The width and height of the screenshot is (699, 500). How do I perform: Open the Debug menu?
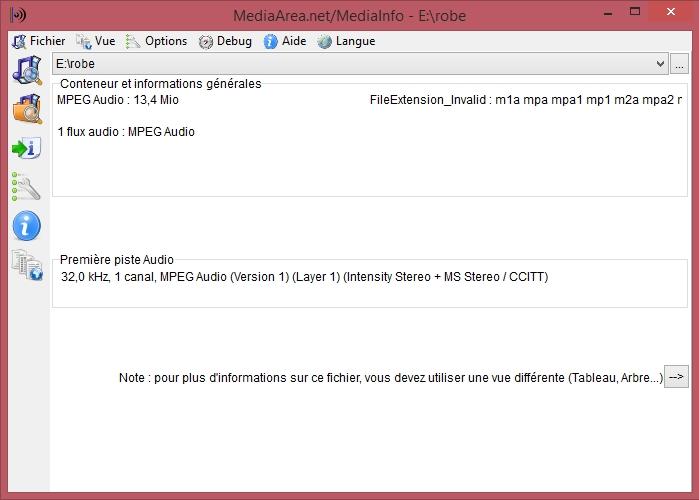tap(225, 41)
